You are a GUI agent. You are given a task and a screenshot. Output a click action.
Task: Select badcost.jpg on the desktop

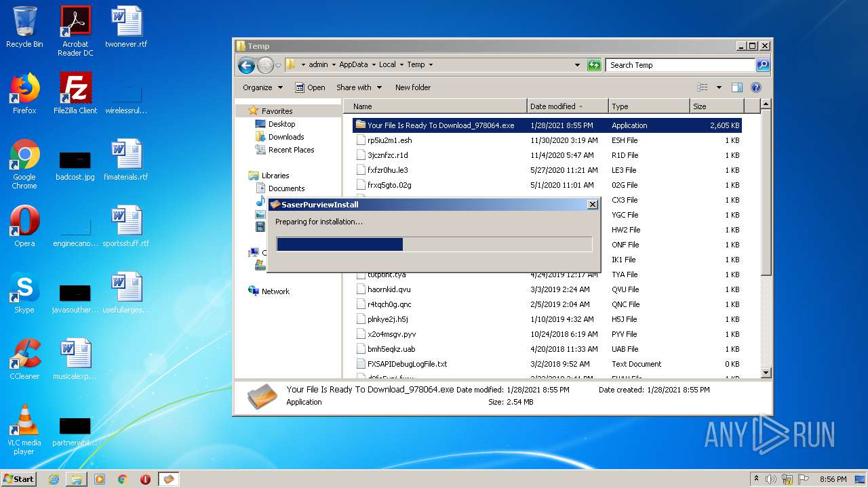[x=75, y=165]
